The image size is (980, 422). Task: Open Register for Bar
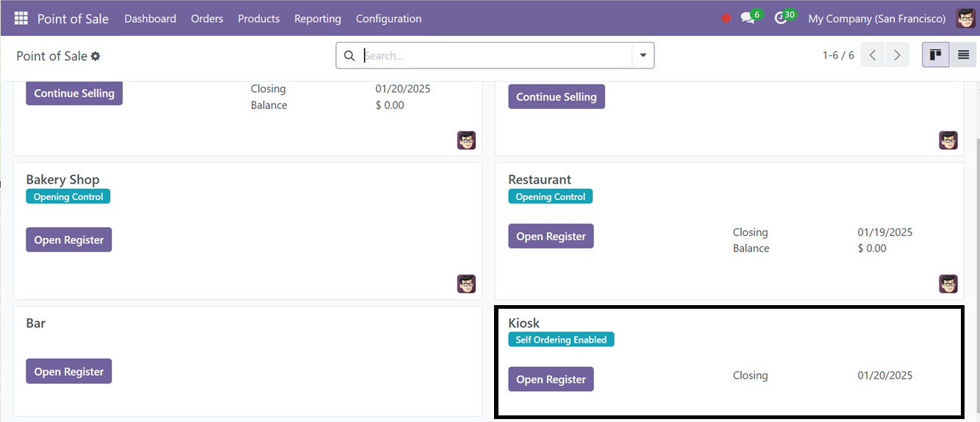click(x=68, y=371)
